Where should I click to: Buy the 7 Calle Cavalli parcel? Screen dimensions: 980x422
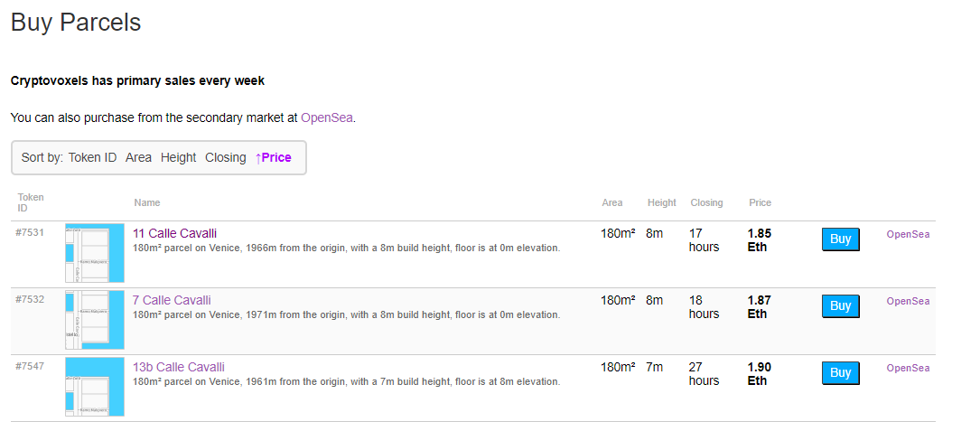840,306
